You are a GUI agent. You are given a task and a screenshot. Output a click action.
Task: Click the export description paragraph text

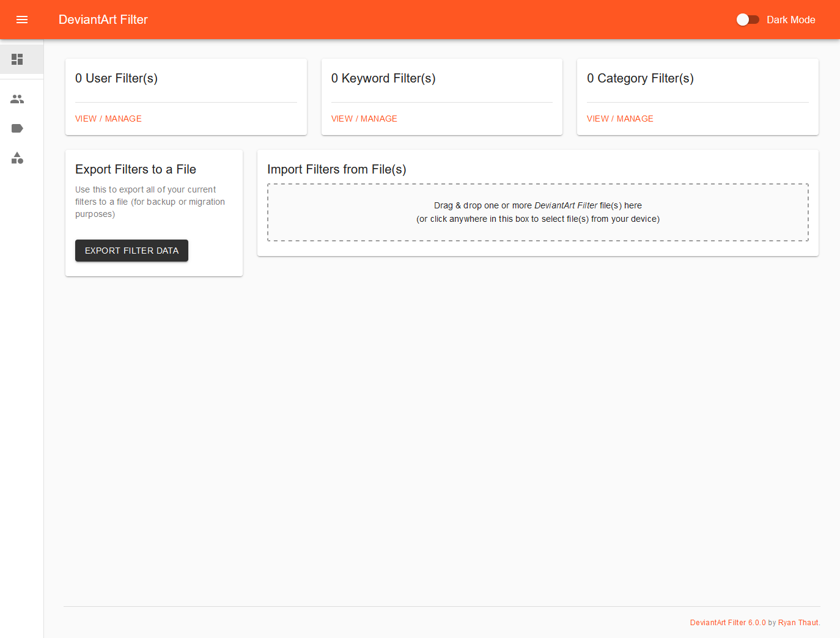click(x=150, y=202)
